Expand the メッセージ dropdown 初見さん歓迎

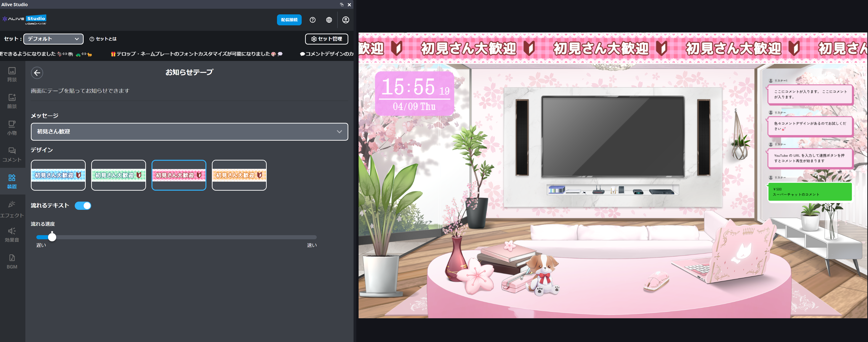tap(189, 132)
